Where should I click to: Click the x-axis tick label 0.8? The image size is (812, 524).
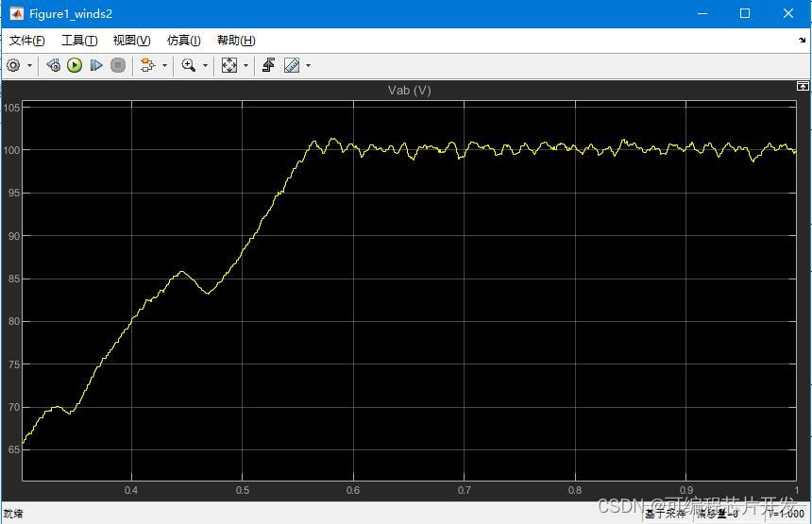[x=575, y=490]
